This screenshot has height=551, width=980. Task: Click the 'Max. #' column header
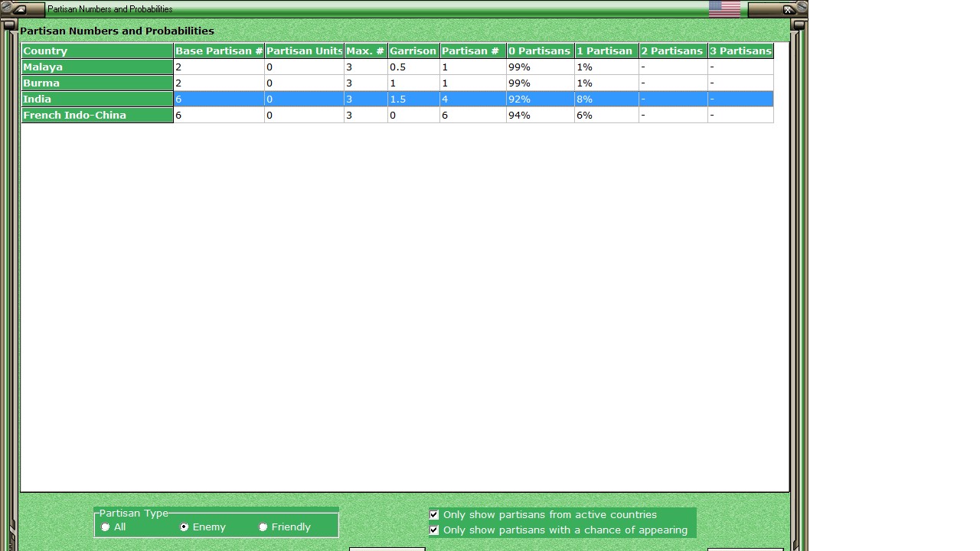[x=365, y=51]
